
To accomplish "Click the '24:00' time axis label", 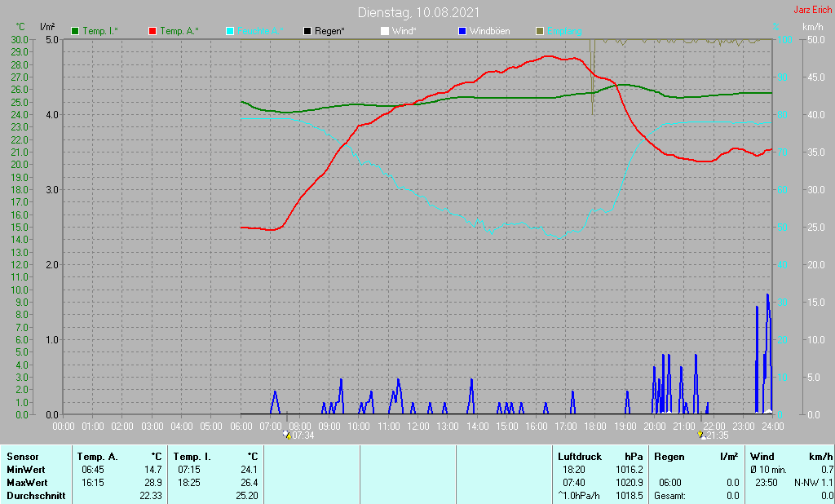I will pyautogui.click(x=773, y=427).
